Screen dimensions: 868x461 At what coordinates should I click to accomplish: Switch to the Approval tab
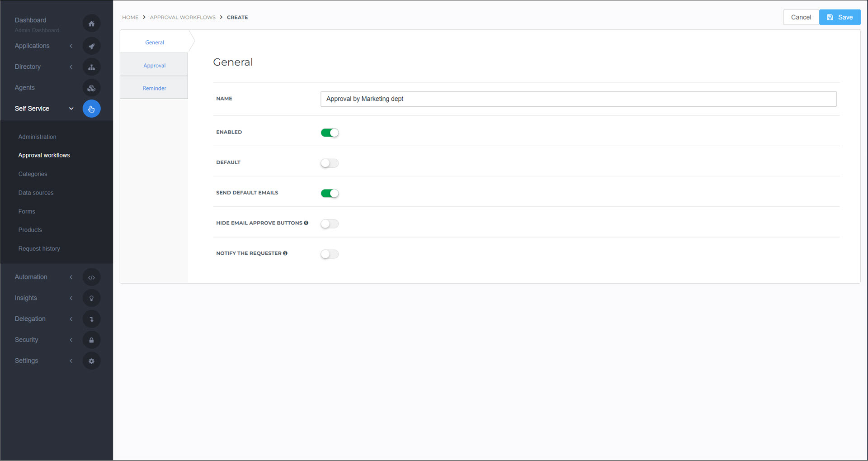[x=154, y=65]
